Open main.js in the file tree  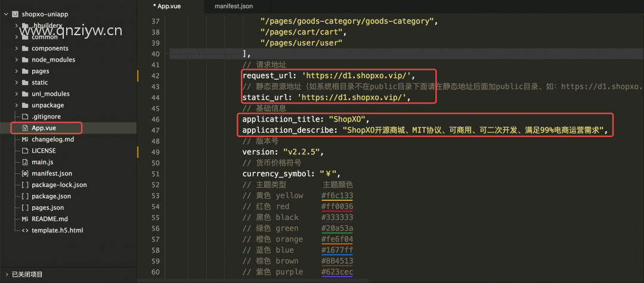pyautogui.click(x=42, y=162)
